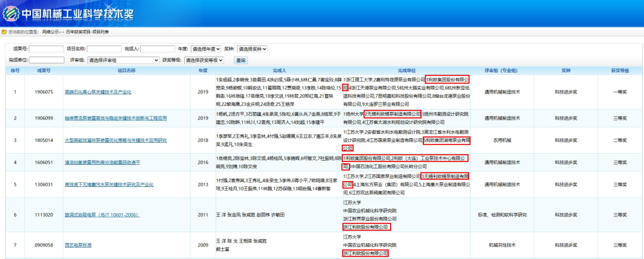Focus the 成果号 input field
This screenshot has height=259, width=644.
tap(46, 49)
